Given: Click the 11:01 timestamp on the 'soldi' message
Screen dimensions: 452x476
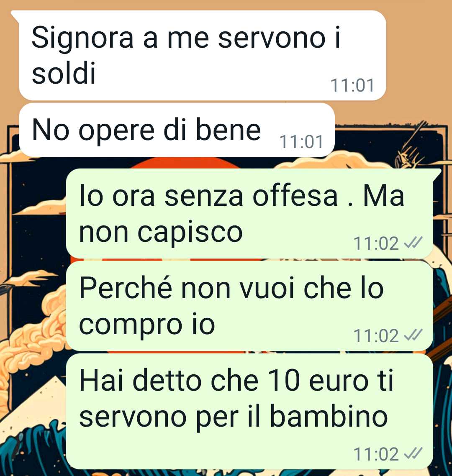Looking at the screenshot, I should tap(352, 85).
